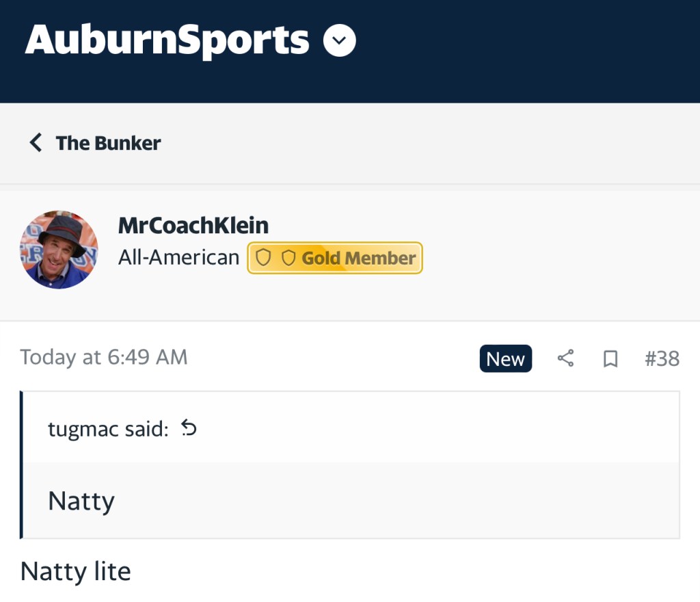Image resolution: width=700 pixels, height=602 pixels.
Task: Open The Bunker forum link
Action: click(108, 143)
